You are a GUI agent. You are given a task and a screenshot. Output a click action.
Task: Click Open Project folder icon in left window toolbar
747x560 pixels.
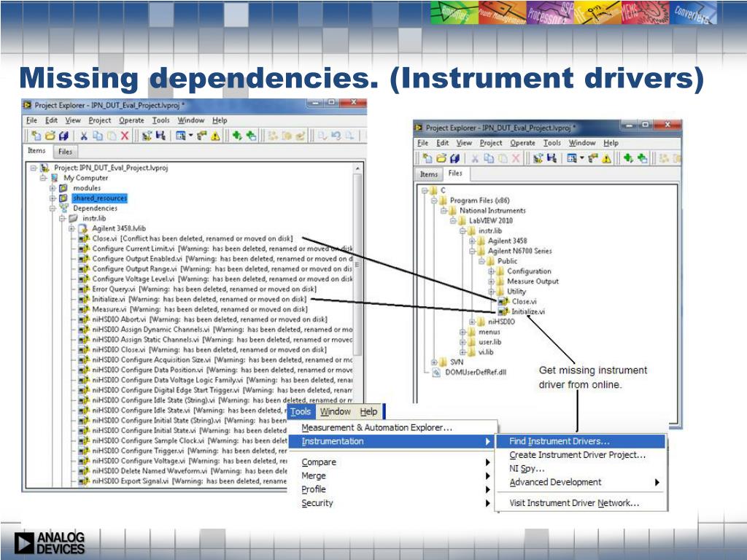50,136
